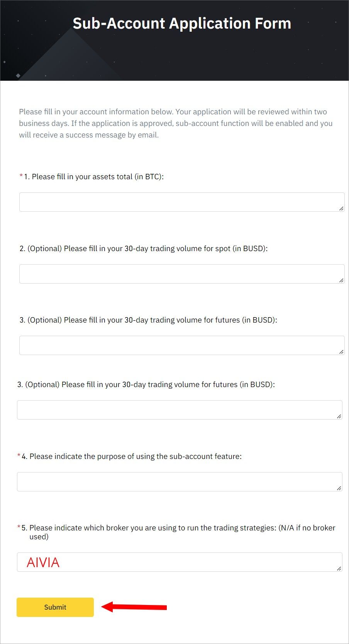Click the question 5 broker label text
This screenshot has width=349, height=644.
[x=178, y=532]
